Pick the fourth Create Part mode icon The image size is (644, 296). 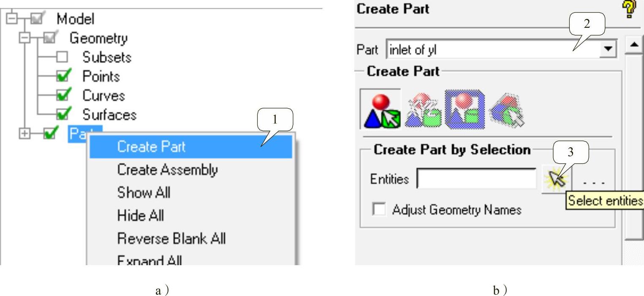pyautogui.click(x=507, y=109)
